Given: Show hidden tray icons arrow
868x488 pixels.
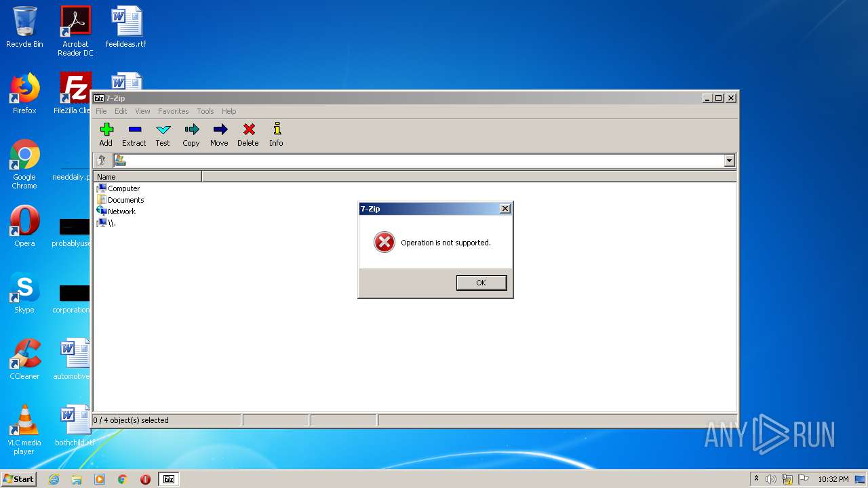Looking at the screenshot, I should click(756, 479).
